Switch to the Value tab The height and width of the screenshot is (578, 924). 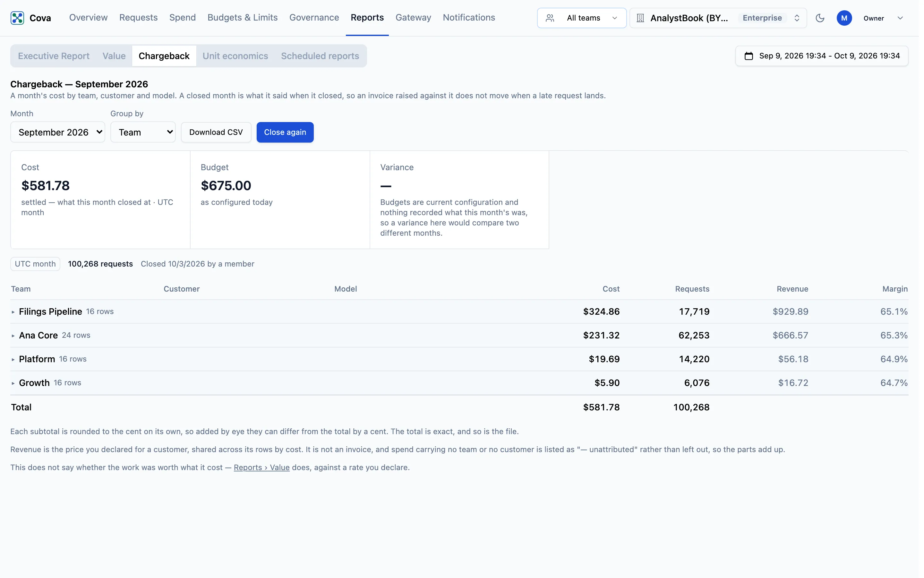coord(114,56)
